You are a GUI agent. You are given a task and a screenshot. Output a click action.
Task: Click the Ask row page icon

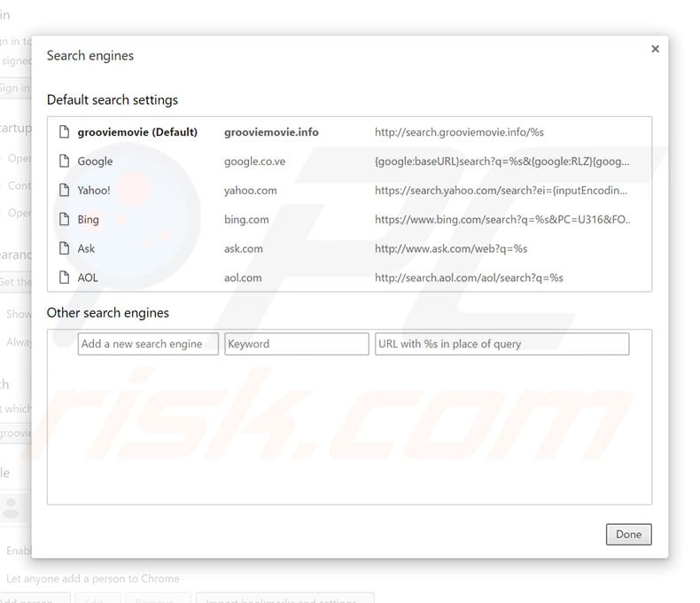tap(65, 248)
